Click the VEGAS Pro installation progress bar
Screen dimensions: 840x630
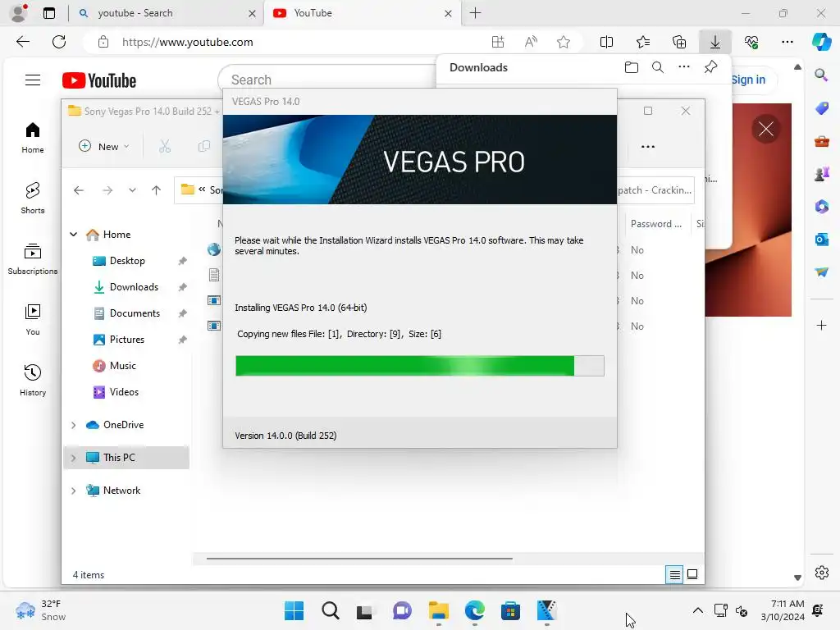click(420, 365)
